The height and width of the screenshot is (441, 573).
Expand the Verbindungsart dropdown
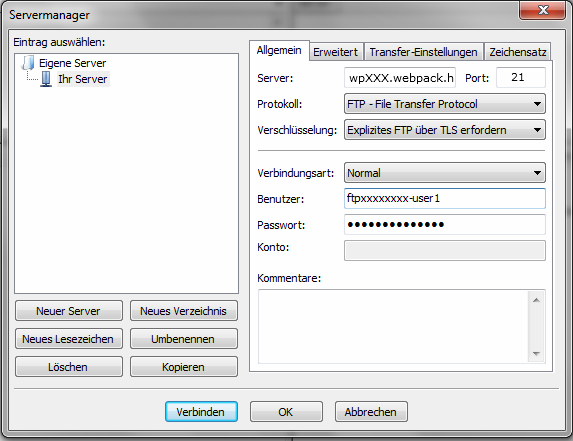coord(445,172)
